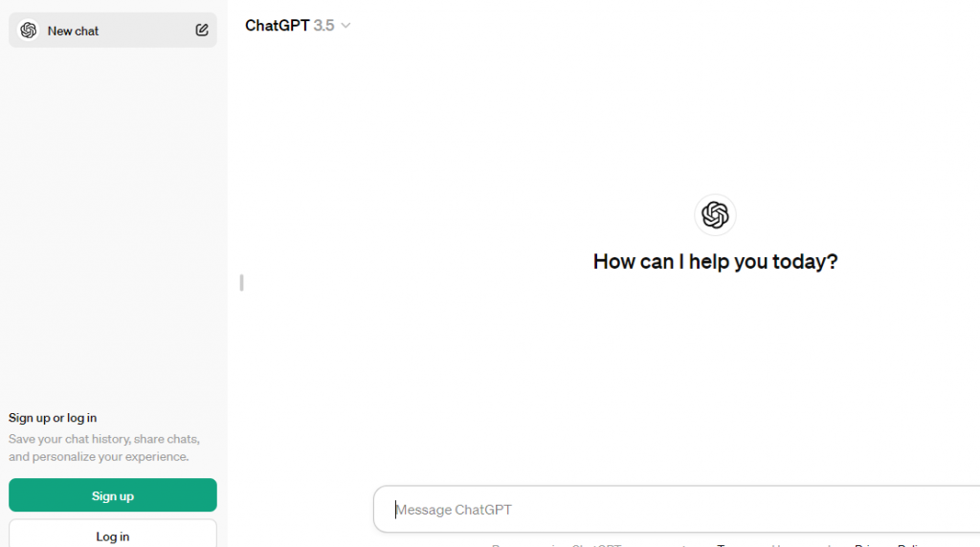980x547 pixels.
Task: Click the 'Sign up or log in' heading
Action: (53, 418)
